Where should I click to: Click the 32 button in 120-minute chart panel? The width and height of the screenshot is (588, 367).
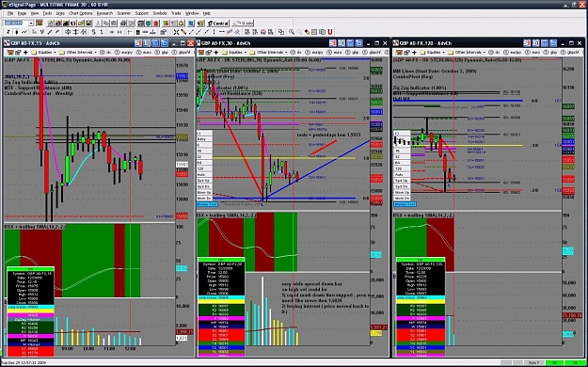coord(402,157)
